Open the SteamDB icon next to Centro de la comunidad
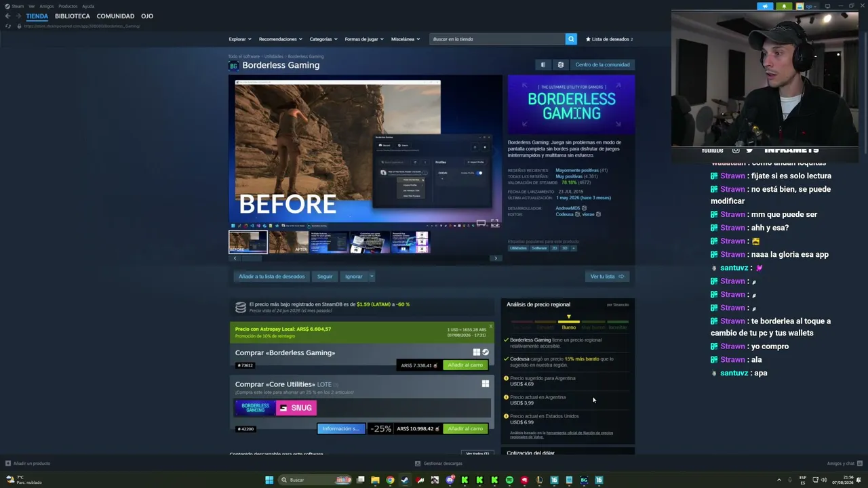Viewport: 868px width, 488px height. tap(561, 65)
